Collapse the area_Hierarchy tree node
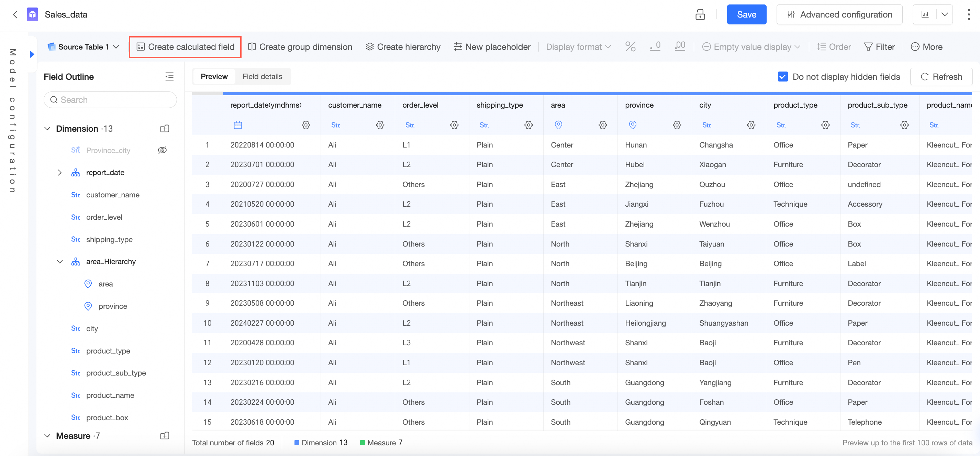 (59, 261)
